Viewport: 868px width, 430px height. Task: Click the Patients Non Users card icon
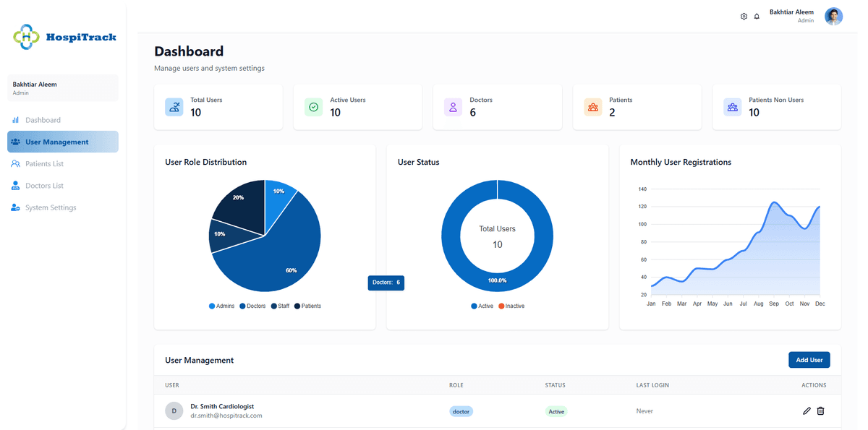tap(732, 107)
